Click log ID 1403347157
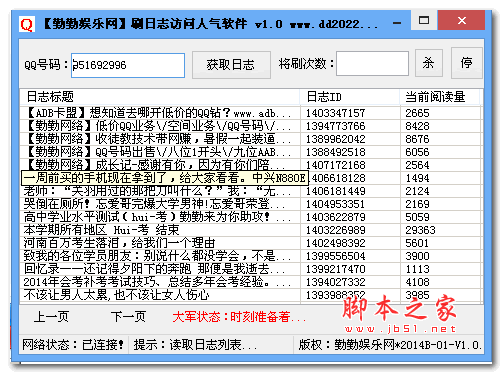503x375 pixels. coord(336,113)
